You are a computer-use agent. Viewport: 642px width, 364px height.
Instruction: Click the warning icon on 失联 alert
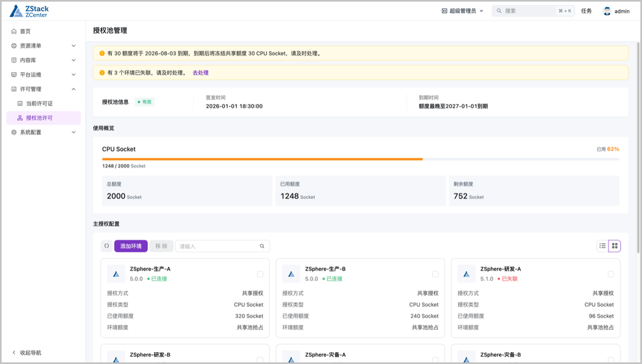pyautogui.click(x=102, y=73)
